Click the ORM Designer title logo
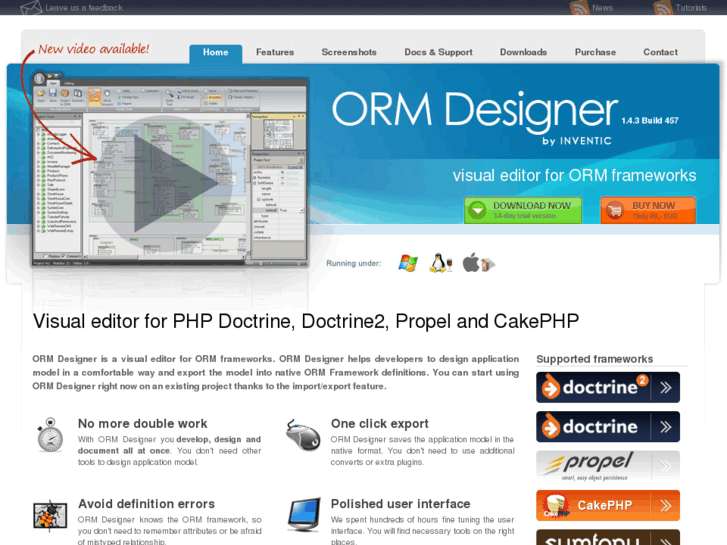 pyautogui.click(x=475, y=110)
